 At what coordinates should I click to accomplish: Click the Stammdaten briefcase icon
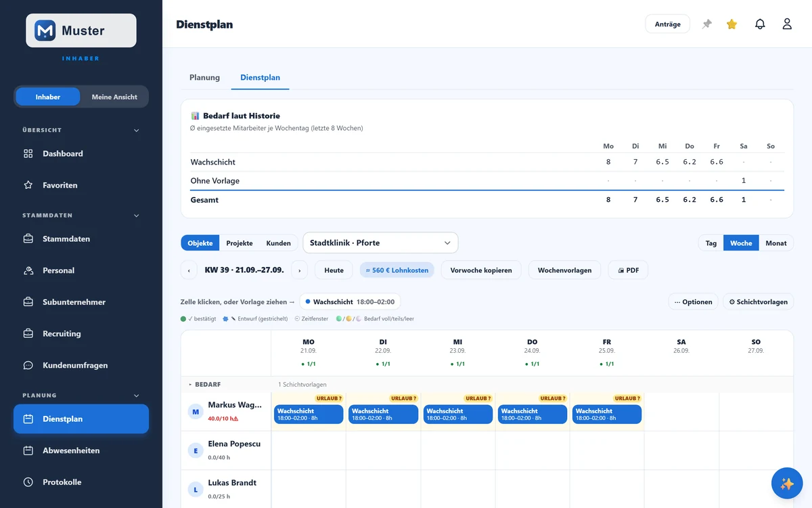tap(28, 239)
